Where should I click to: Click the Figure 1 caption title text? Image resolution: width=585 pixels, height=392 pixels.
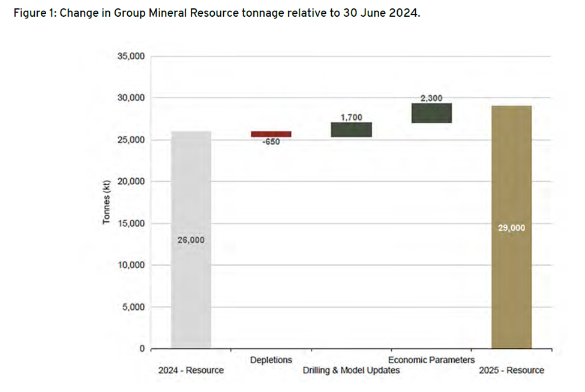(216, 14)
